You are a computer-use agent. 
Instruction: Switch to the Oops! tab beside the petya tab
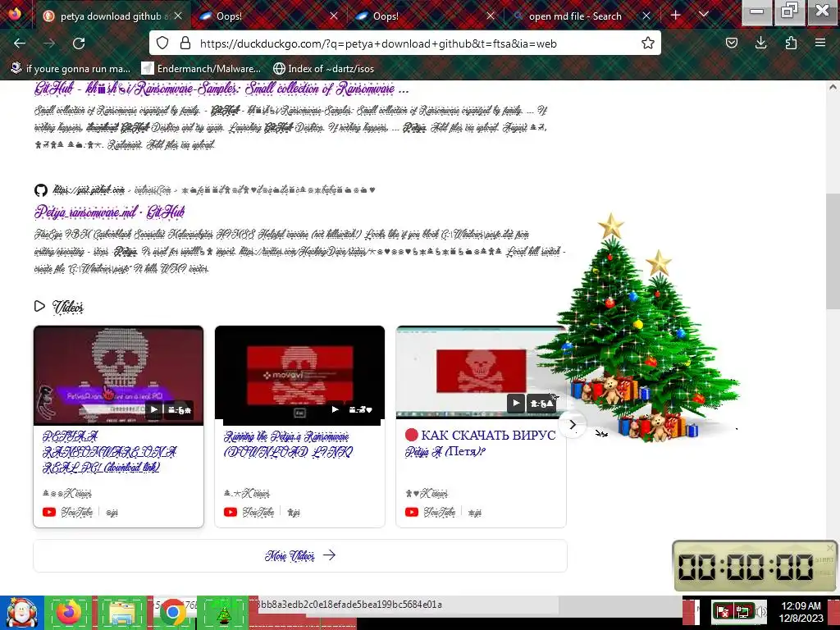coord(268,16)
